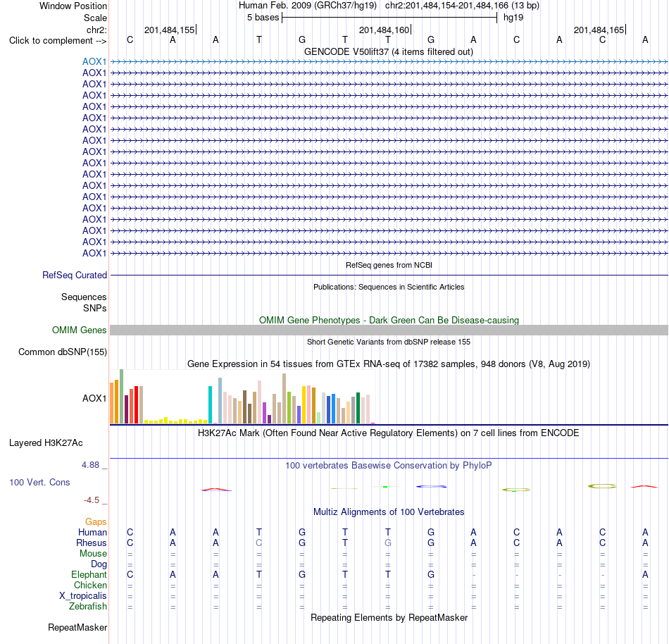
Task: Select the Elephant alignment row label
Action: tap(89, 575)
